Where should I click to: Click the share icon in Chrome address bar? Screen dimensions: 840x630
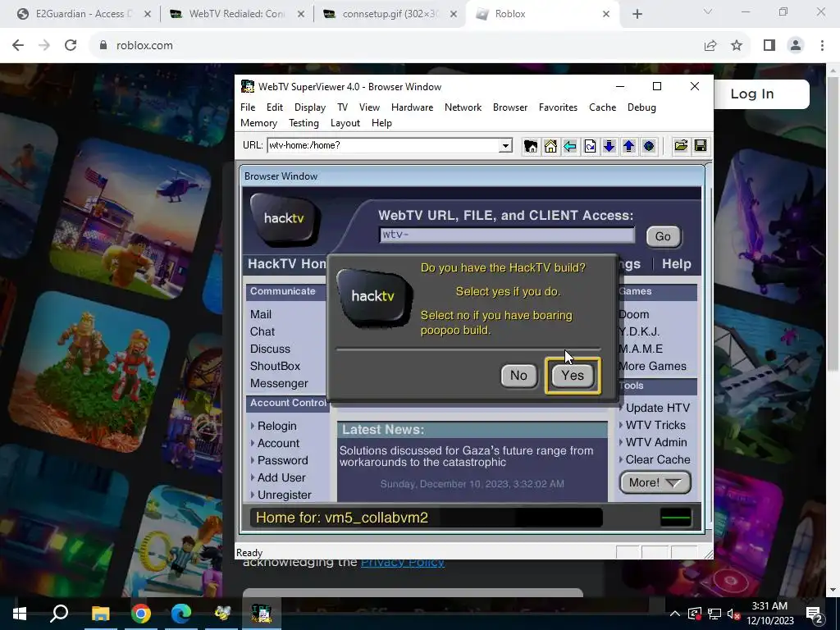coord(710,46)
